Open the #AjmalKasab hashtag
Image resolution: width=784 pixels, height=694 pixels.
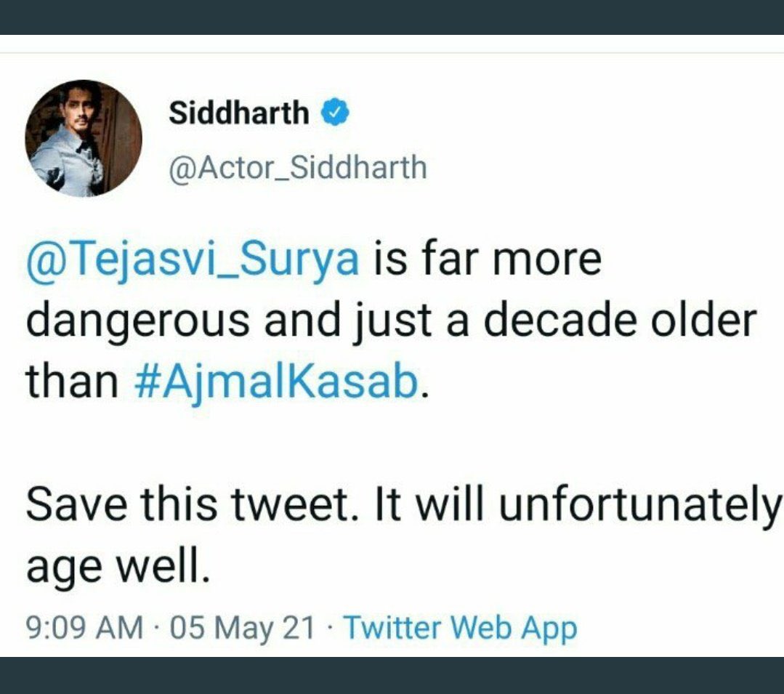coord(278,382)
